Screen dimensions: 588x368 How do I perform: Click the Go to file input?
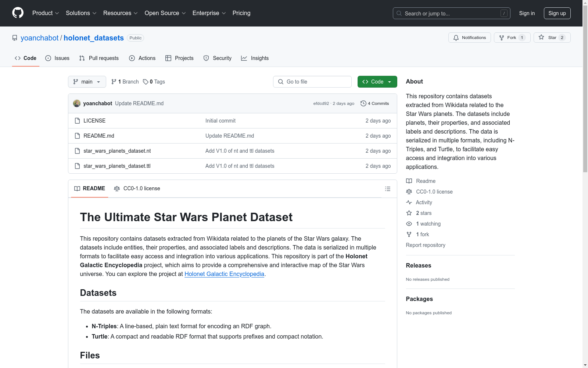(x=312, y=82)
